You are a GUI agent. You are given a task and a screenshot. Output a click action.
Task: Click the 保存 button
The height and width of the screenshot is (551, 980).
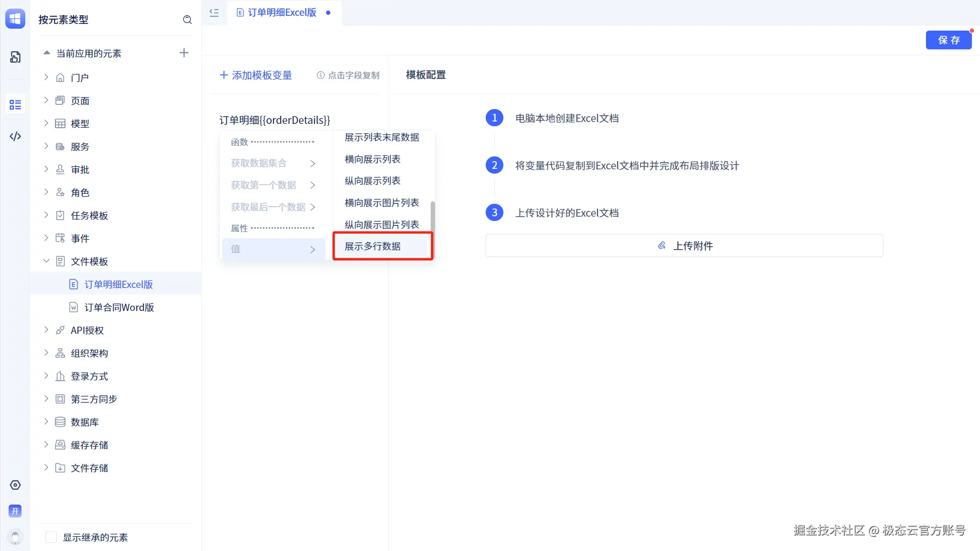(x=948, y=40)
